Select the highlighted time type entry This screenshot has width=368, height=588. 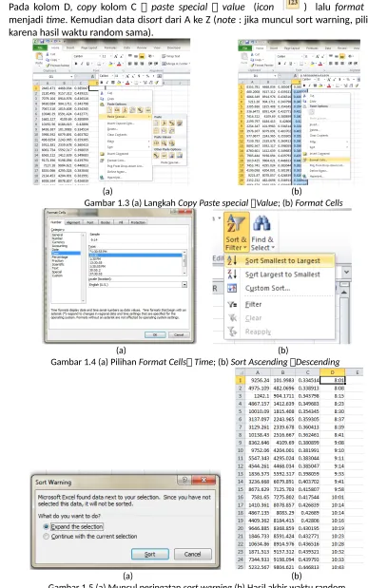(x=135, y=255)
